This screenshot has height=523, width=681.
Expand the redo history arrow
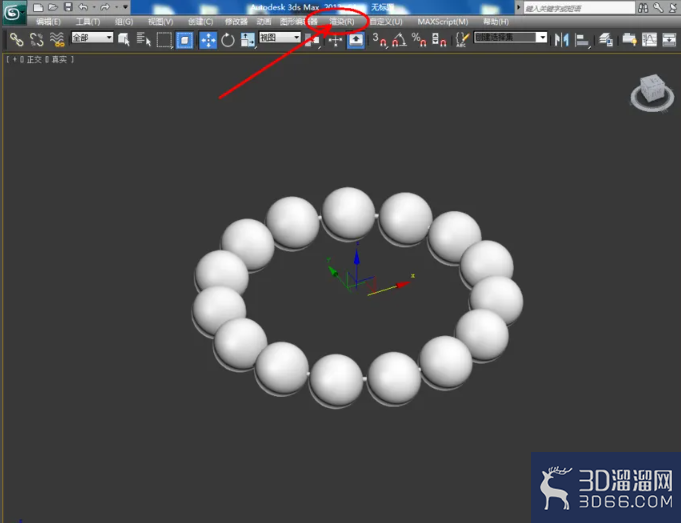[x=116, y=7]
